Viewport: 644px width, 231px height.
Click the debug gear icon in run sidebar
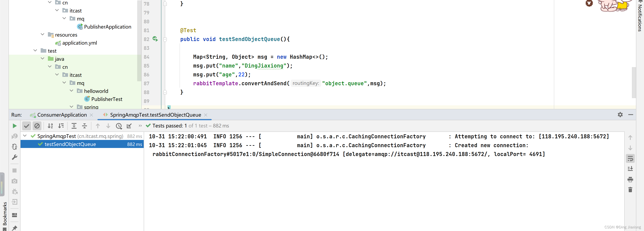click(14, 192)
